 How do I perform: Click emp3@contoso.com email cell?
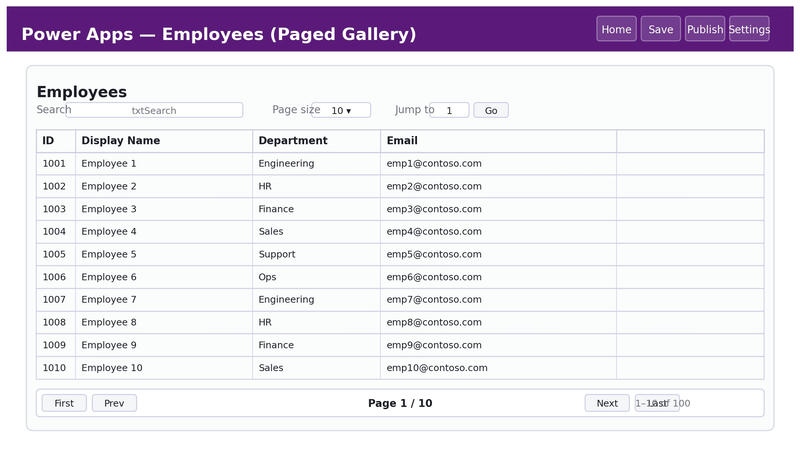[498, 209]
